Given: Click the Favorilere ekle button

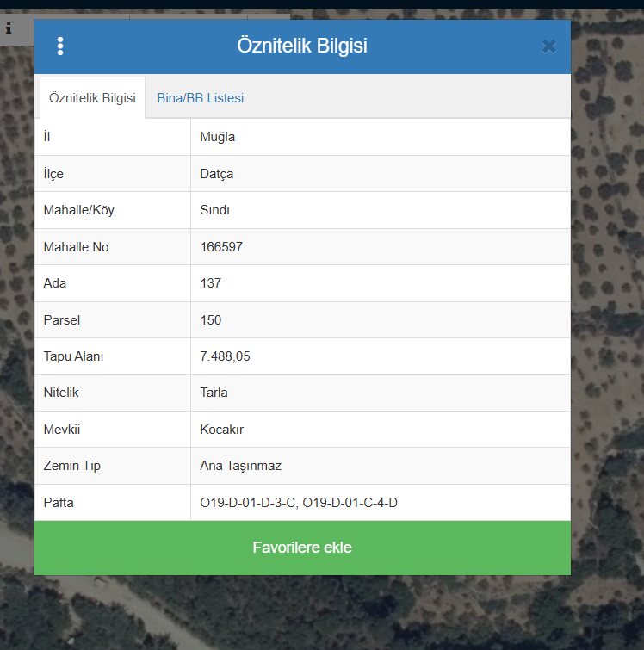Looking at the screenshot, I should point(302,548).
